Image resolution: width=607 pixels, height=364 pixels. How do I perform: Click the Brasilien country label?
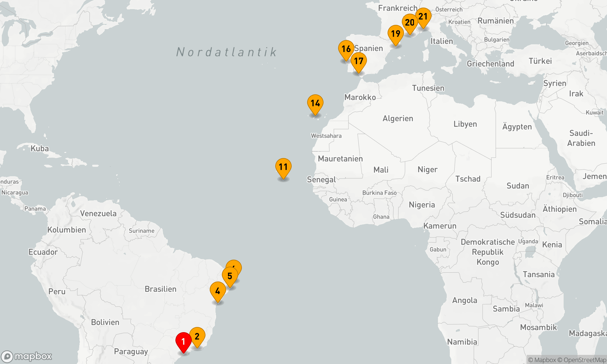point(161,289)
